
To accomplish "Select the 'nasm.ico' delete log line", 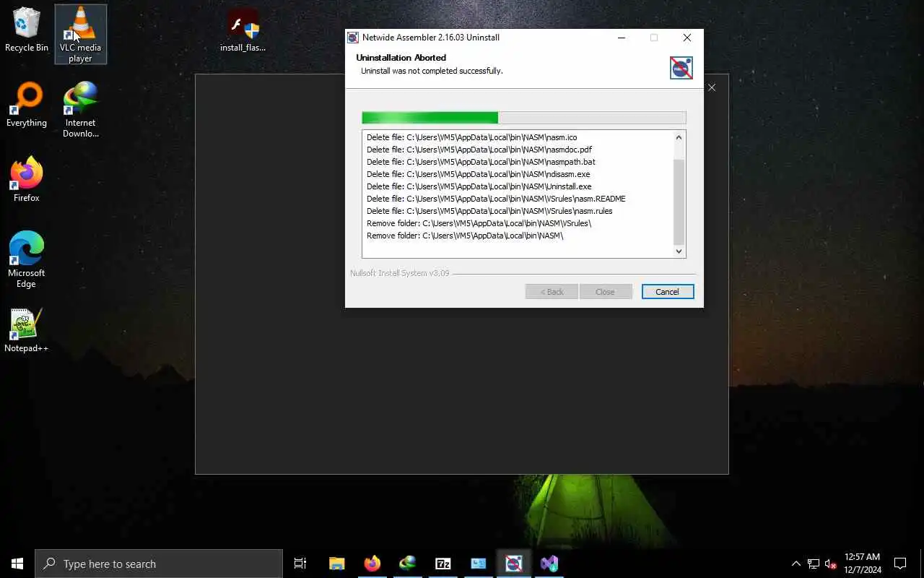I will [471, 137].
